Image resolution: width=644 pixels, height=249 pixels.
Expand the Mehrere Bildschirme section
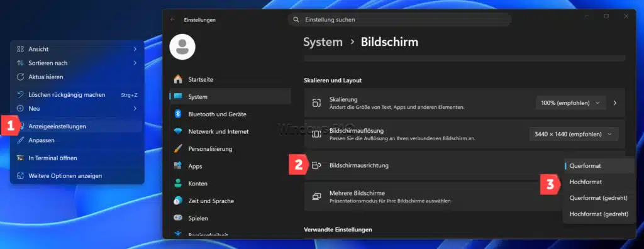point(433,196)
